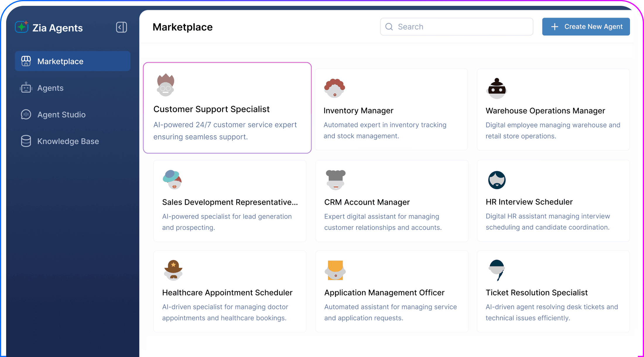Click the magnifier icon in Search box
The height and width of the screenshot is (357, 644).
389,27
